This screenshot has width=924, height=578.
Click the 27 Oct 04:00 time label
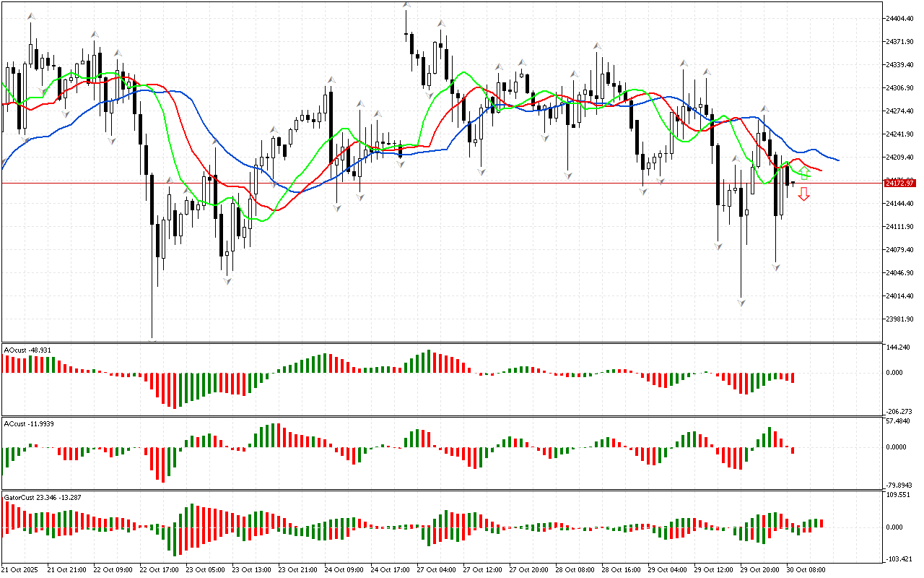pyautogui.click(x=435, y=570)
